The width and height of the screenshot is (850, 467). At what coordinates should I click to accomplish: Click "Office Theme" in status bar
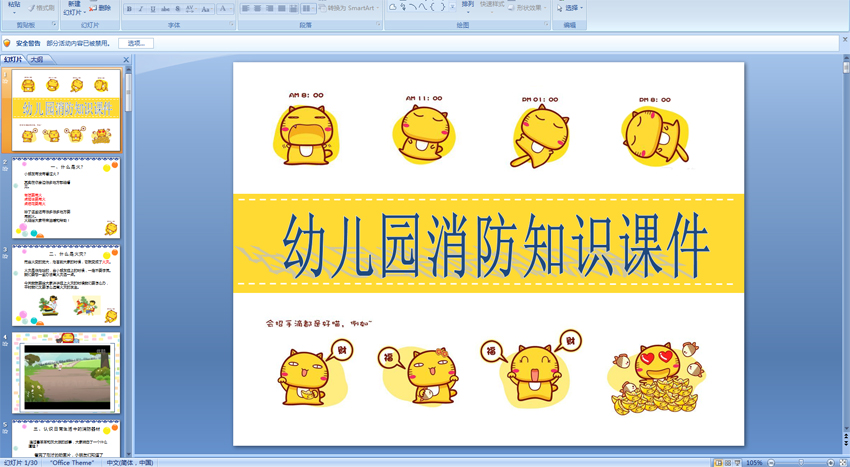pos(72,463)
